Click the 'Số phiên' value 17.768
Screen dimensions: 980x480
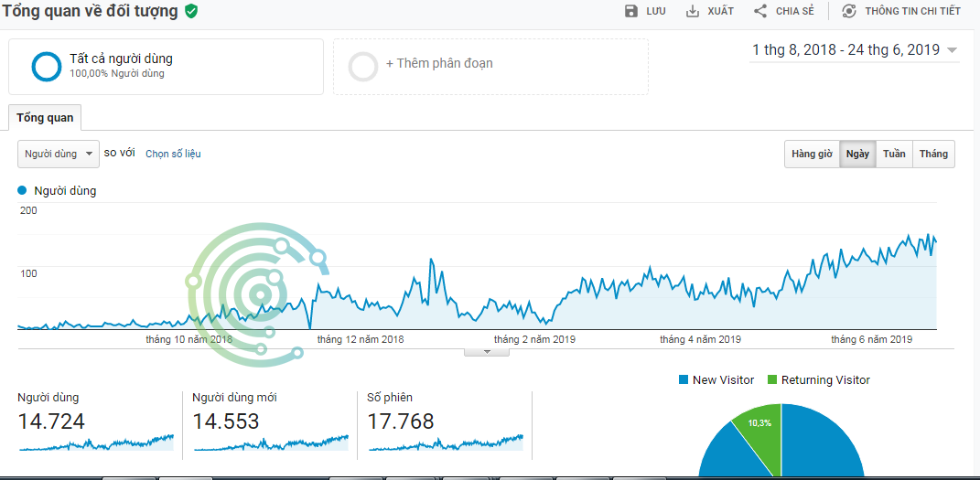pyautogui.click(x=401, y=421)
